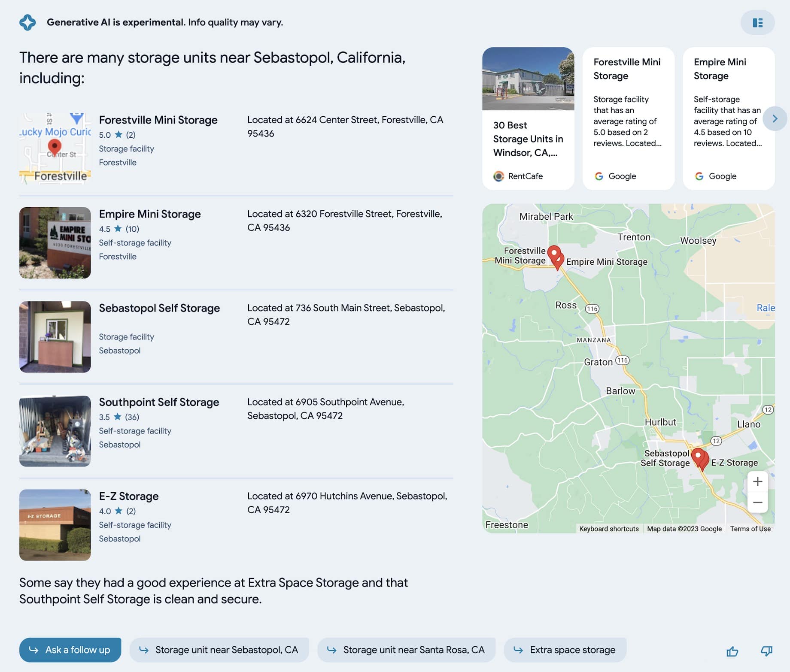790x672 pixels.
Task: Click the Freestone label on the map
Action: pyautogui.click(x=507, y=525)
